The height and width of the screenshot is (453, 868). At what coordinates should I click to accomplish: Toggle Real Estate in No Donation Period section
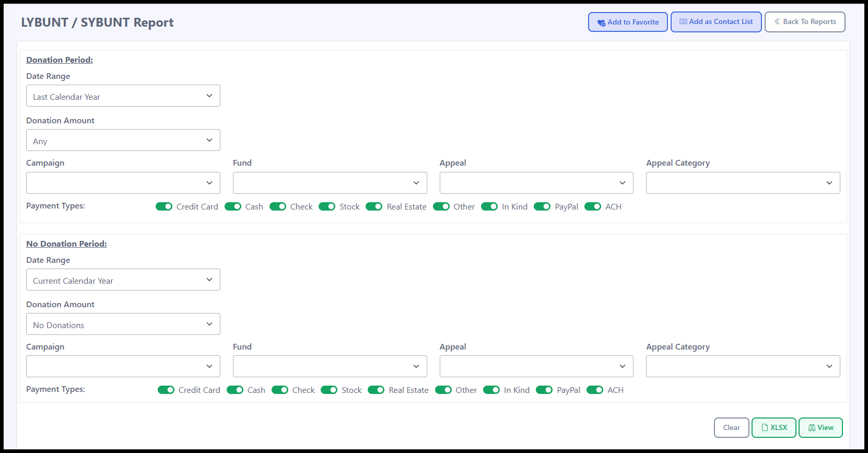376,390
